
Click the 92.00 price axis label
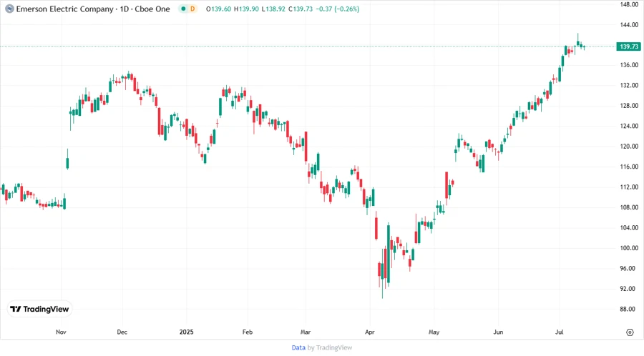click(628, 289)
